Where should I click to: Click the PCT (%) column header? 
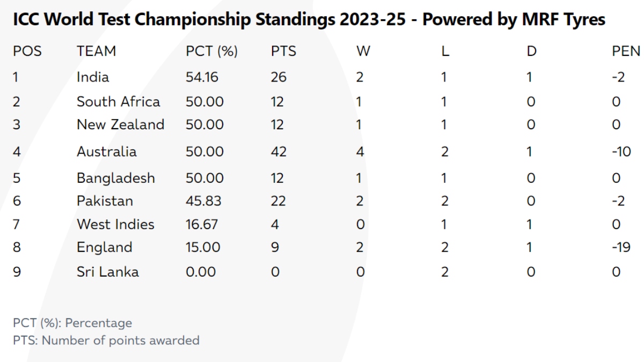(211, 51)
